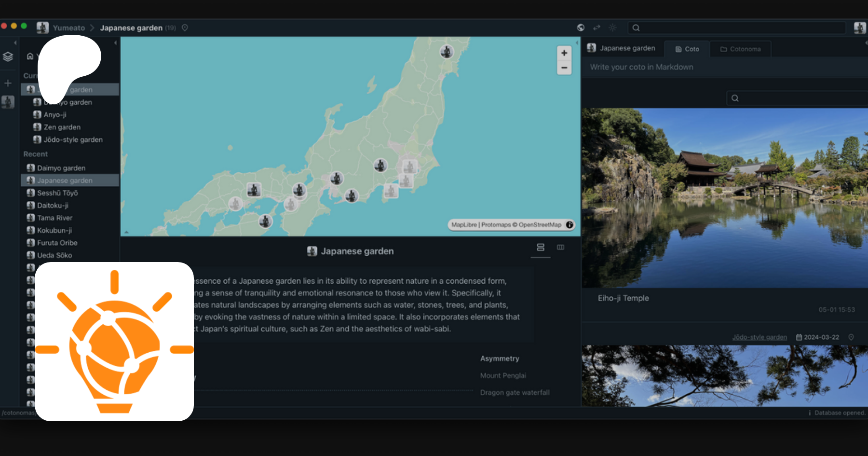
Task: Switch to the stacked rows layout view
Action: point(541,248)
